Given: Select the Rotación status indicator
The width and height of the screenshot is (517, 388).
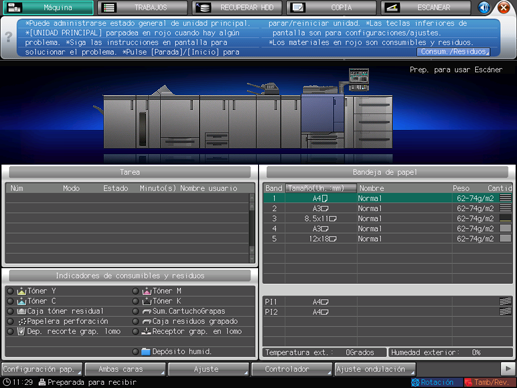Looking at the screenshot, I should [x=437, y=382].
